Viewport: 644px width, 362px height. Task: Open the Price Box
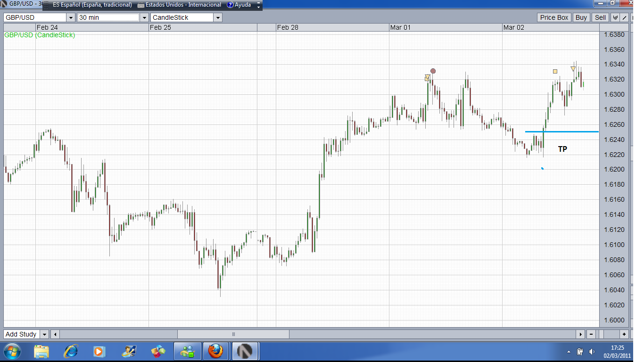(554, 17)
